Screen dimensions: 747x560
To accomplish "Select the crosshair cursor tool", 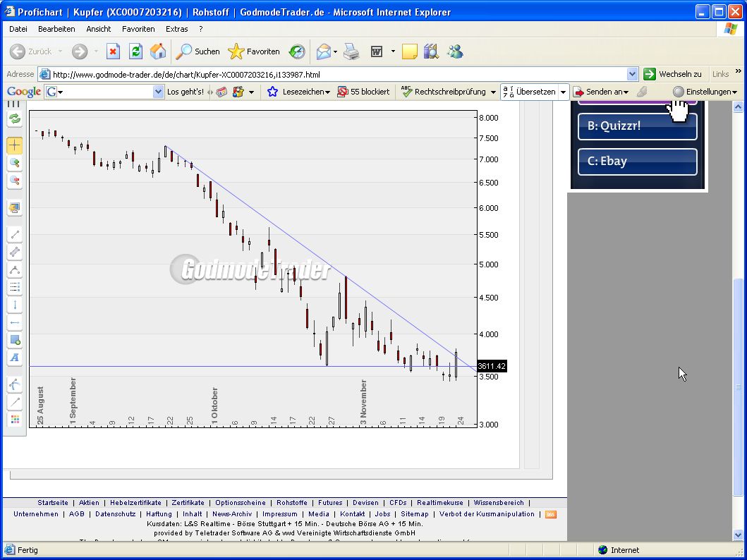I will click(x=15, y=145).
